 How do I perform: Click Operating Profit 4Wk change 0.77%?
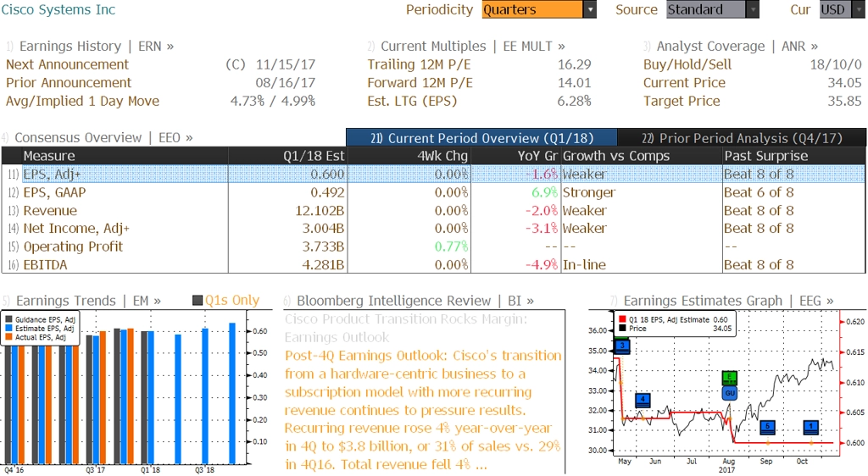click(x=451, y=246)
